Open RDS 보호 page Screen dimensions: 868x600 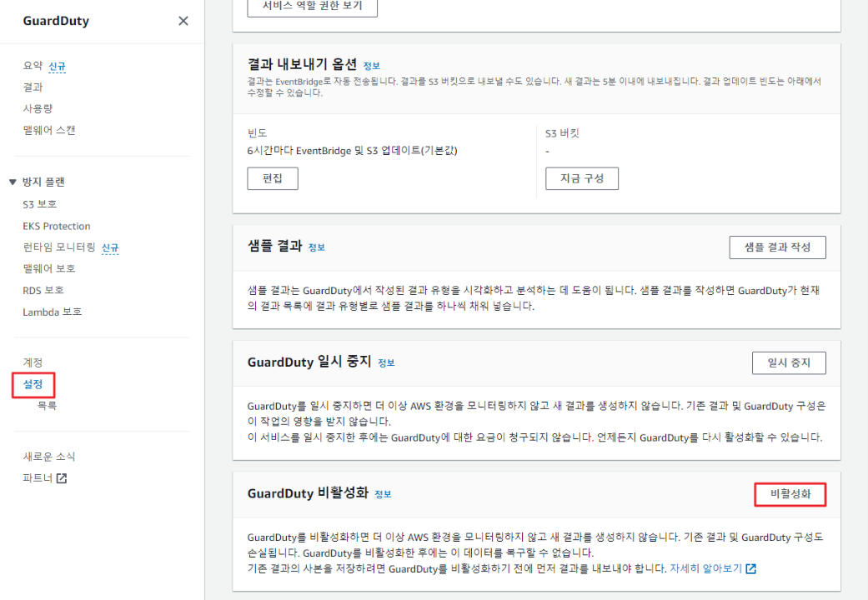(43, 290)
